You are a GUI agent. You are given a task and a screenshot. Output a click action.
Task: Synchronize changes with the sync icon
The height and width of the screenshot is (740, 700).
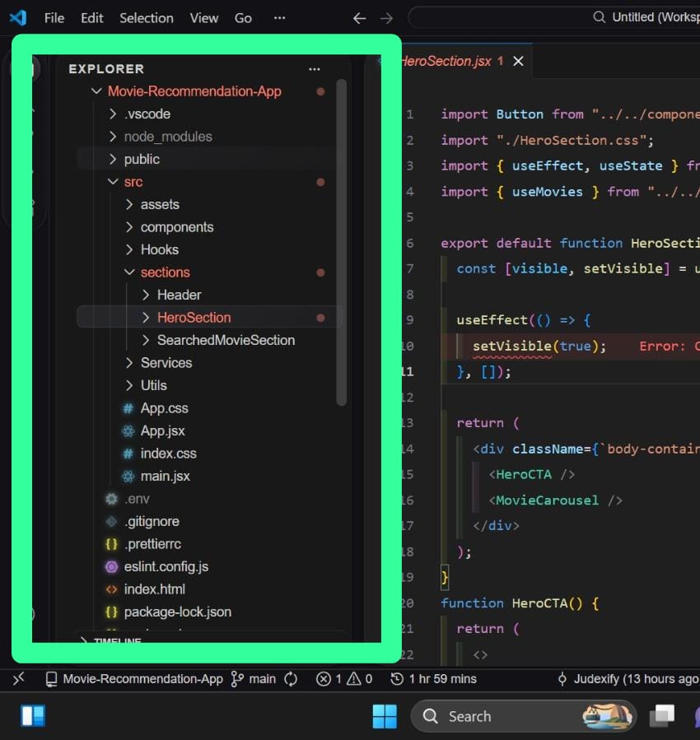click(x=291, y=679)
